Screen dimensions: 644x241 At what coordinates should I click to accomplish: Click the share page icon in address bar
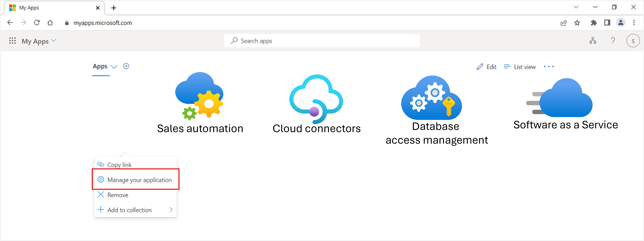563,23
